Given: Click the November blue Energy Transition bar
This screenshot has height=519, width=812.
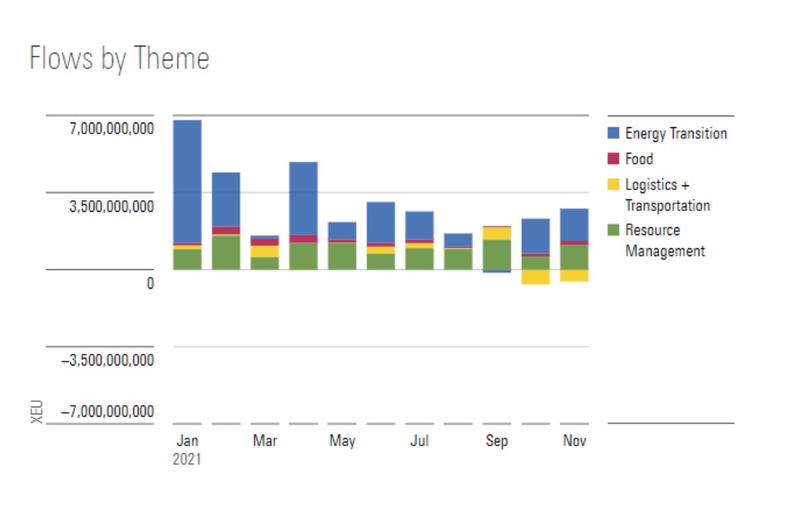Looking at the screenshot, I should 575,224.
